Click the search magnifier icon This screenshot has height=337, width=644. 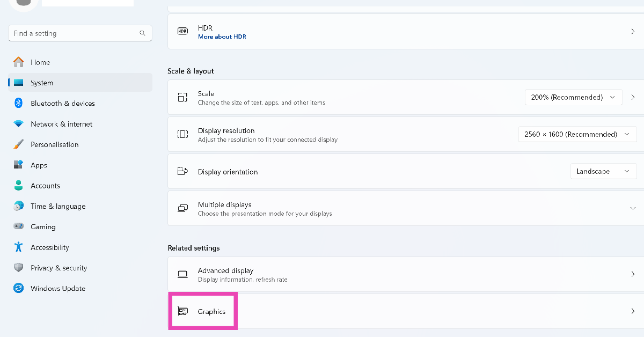coord(142,33)
